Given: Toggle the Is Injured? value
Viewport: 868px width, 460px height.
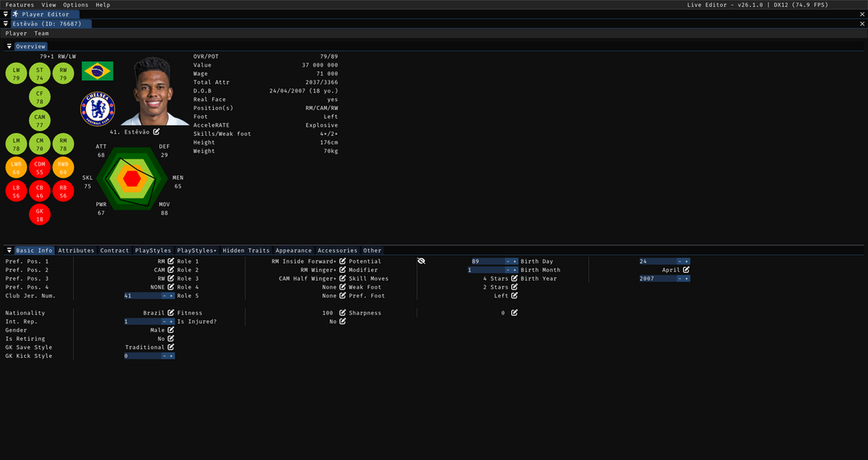Looking at the screenshot, I should [342, 322].
